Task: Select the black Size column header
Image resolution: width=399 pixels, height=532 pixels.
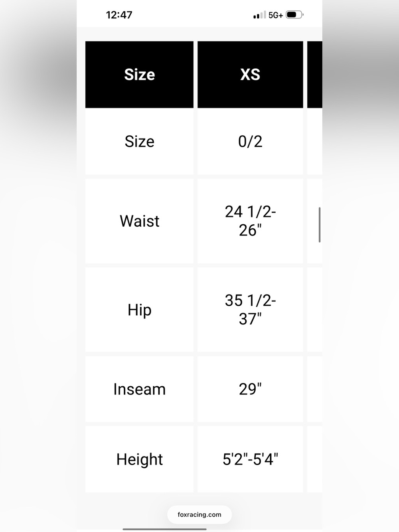Action: tap(139, 75)
